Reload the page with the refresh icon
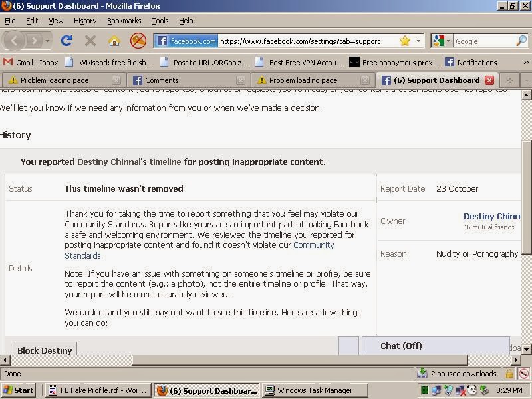The image size is (532, 399). point(66,41)
